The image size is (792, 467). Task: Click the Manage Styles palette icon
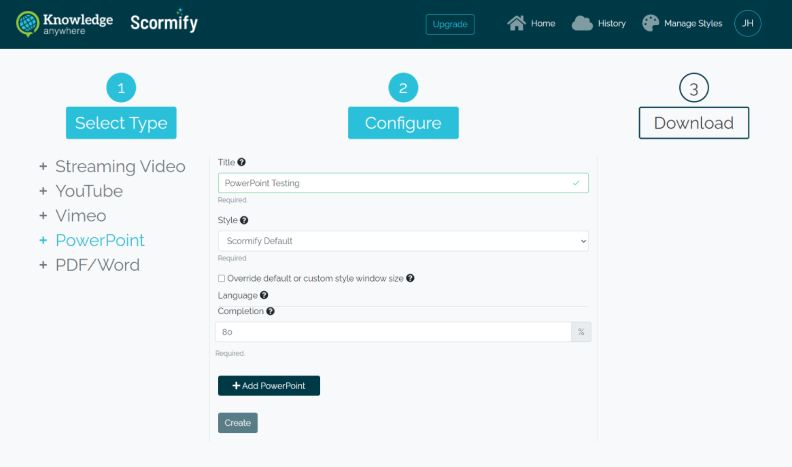(x=651, y=23)
